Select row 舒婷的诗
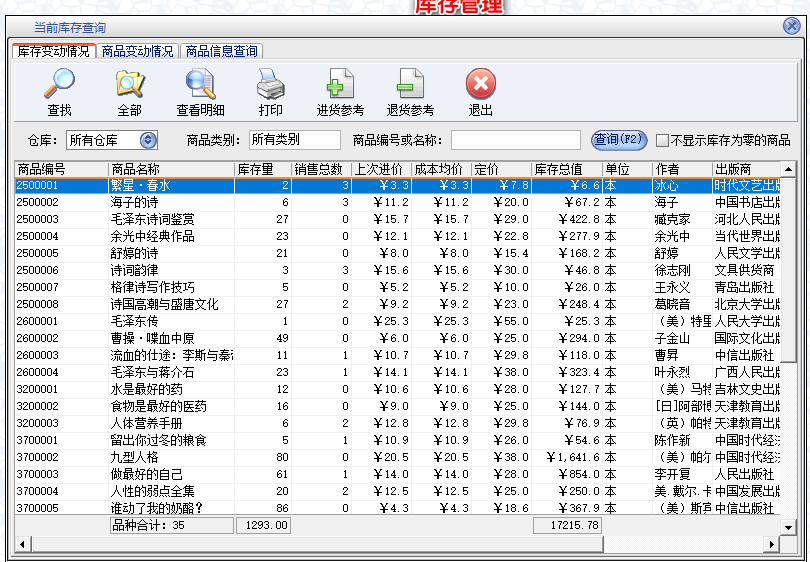The width and height of the screenshot is (810, 562). pos(397,254)
